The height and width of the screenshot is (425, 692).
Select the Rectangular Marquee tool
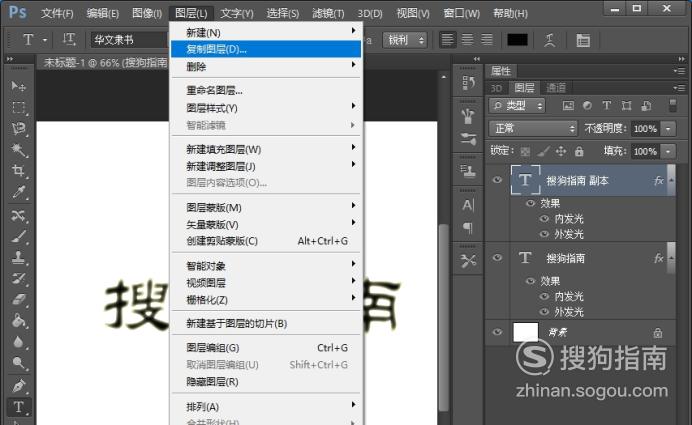pyautogui.click(x=18, y=107)
